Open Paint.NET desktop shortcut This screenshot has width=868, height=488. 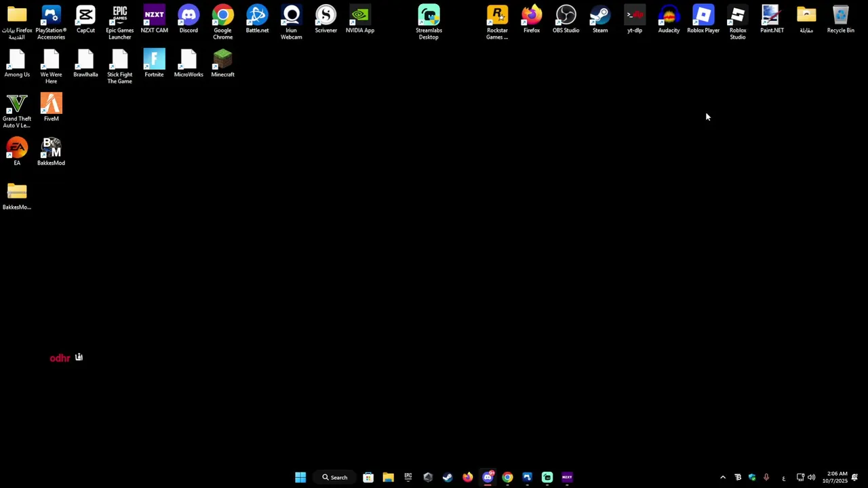772,19
